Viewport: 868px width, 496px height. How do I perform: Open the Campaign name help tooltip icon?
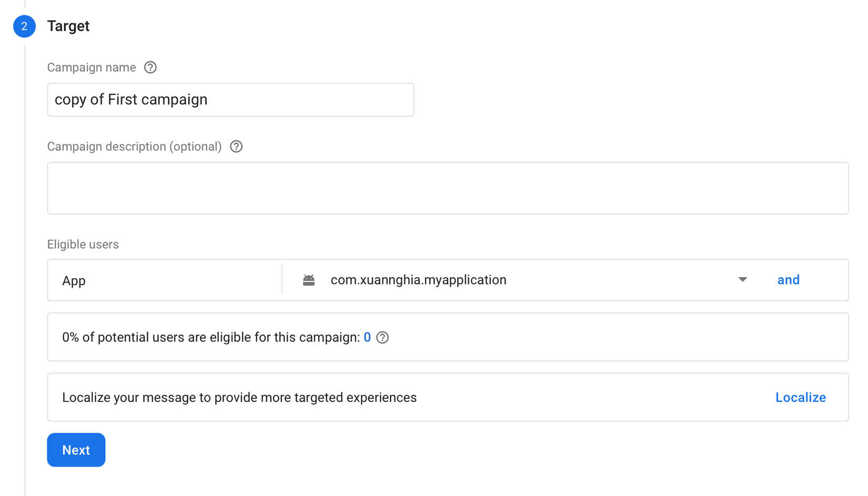tap(150, 67)
